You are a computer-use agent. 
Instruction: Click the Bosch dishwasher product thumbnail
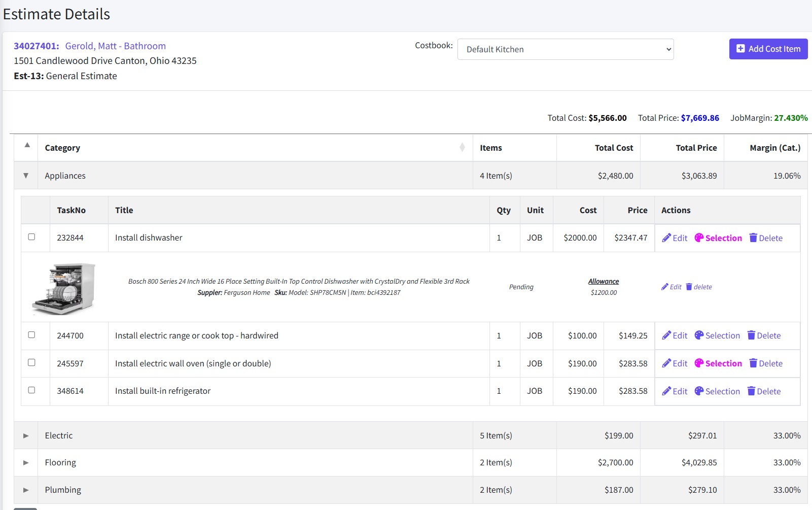64,288
